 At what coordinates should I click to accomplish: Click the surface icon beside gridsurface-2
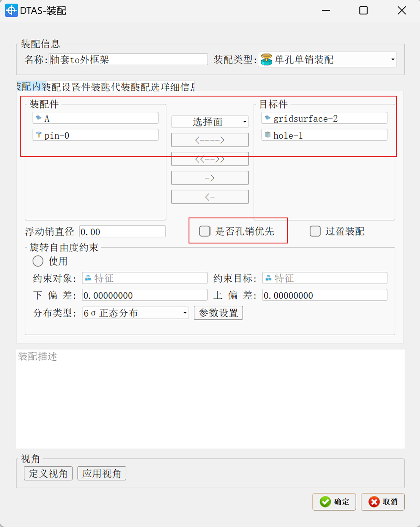pos(268,118)
